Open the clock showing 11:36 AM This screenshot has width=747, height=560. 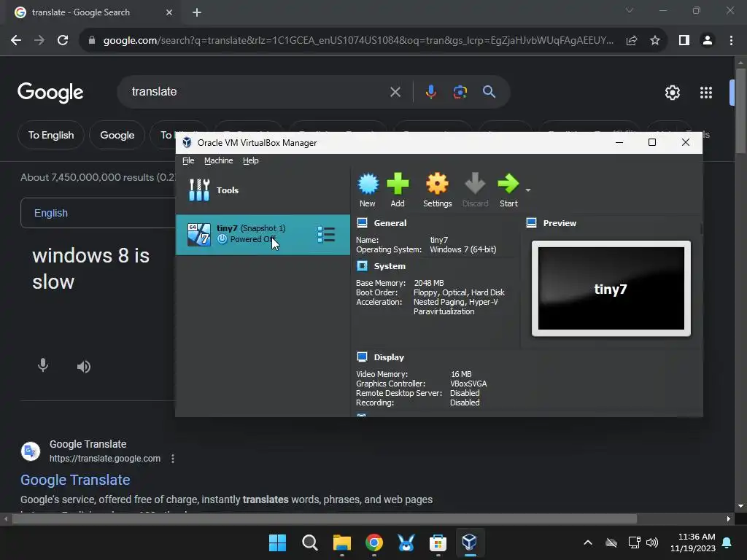point(693,542)
